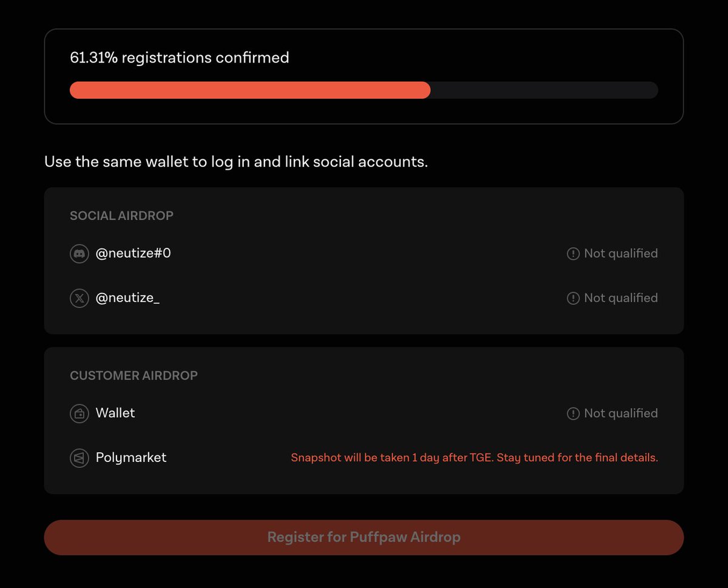This screenshot has width=728, height=588.
Task: Click the warning icon in the Wallet row
Action: pos(573,413)
